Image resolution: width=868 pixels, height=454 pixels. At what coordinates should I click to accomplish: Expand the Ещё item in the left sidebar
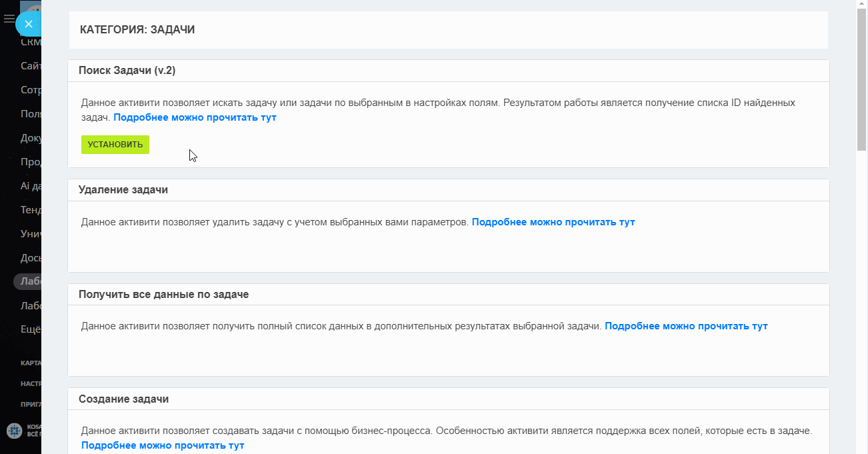[31, 329]
